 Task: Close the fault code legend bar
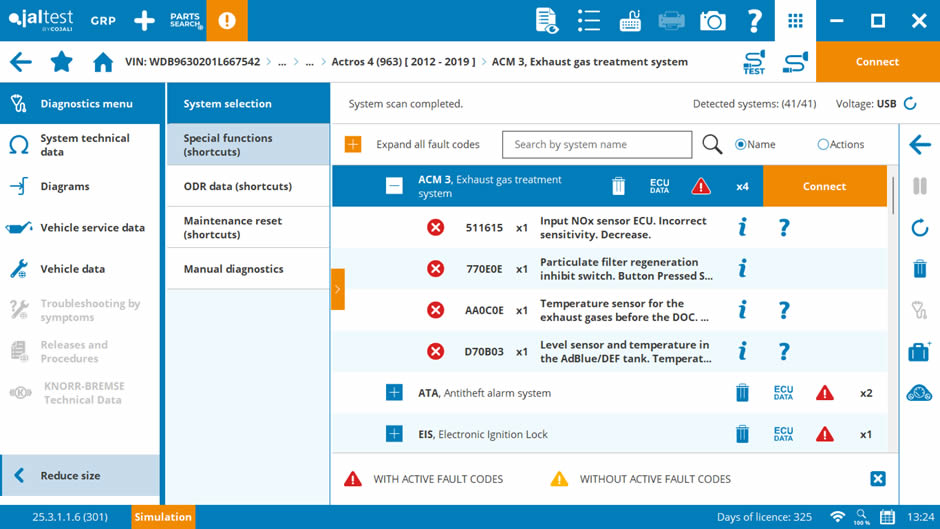[878, 479]
